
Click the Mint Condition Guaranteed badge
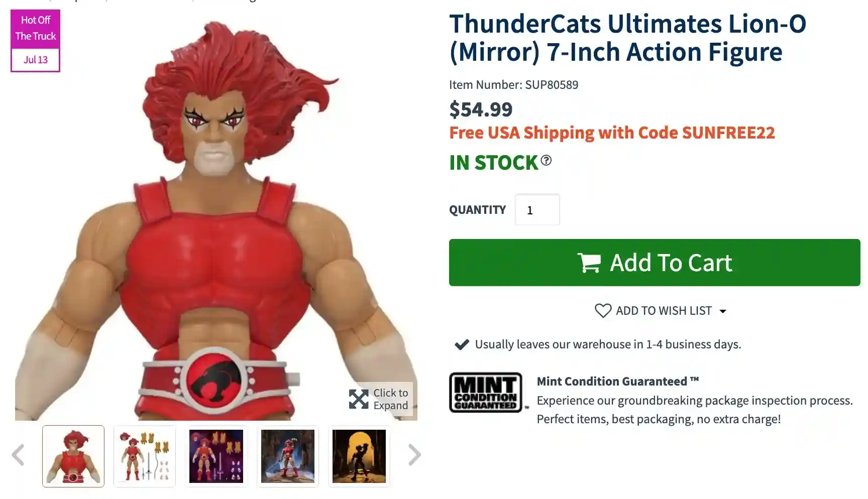pos(486,393)
